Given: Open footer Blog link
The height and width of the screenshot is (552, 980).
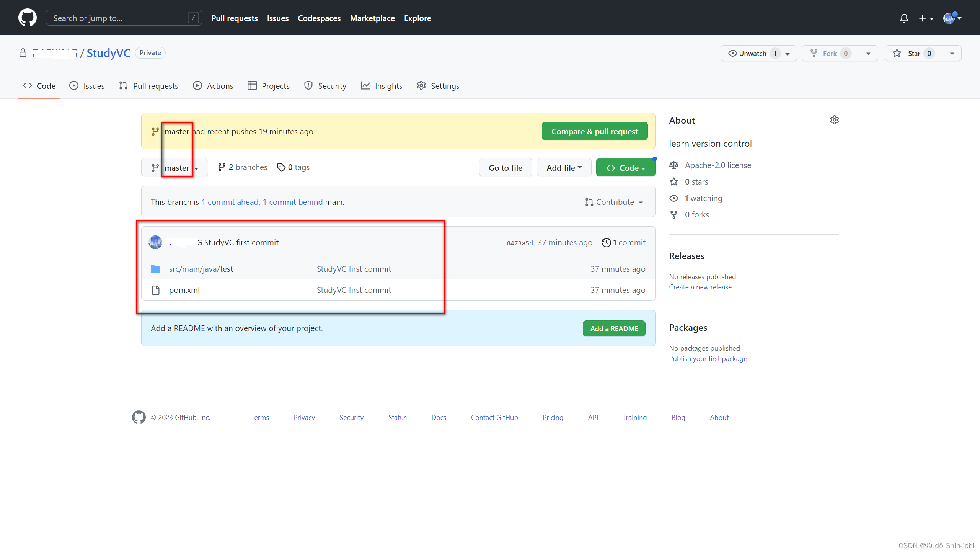Looking at the screenshot, I should coord(678,418).
